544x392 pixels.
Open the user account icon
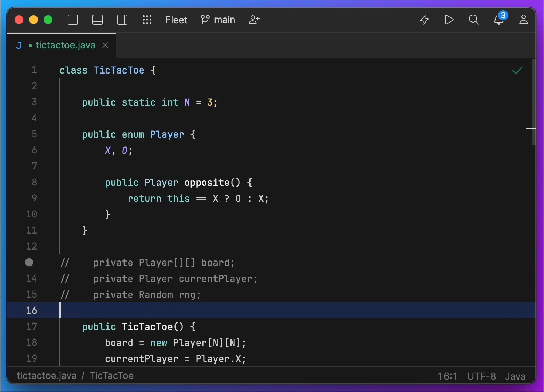click(524, 20)
